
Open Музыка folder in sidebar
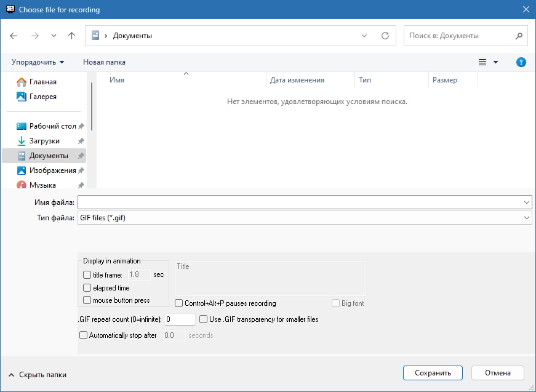click(42, 185)
